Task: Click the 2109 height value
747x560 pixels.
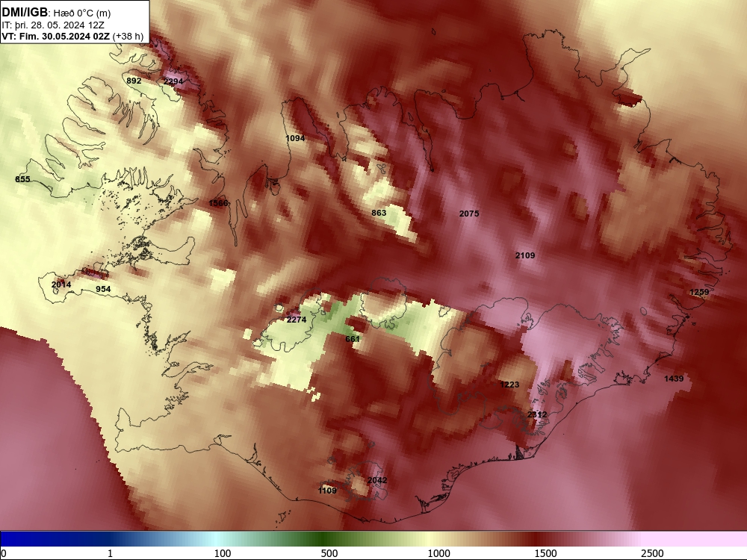Action: [x=525, y=255]
